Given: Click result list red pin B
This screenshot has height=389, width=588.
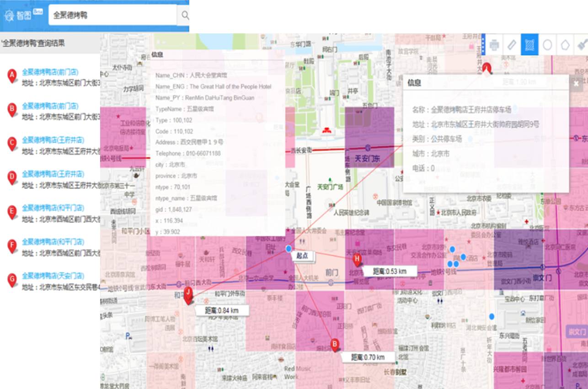Looking at the screenshot, I should pos(12,110).
